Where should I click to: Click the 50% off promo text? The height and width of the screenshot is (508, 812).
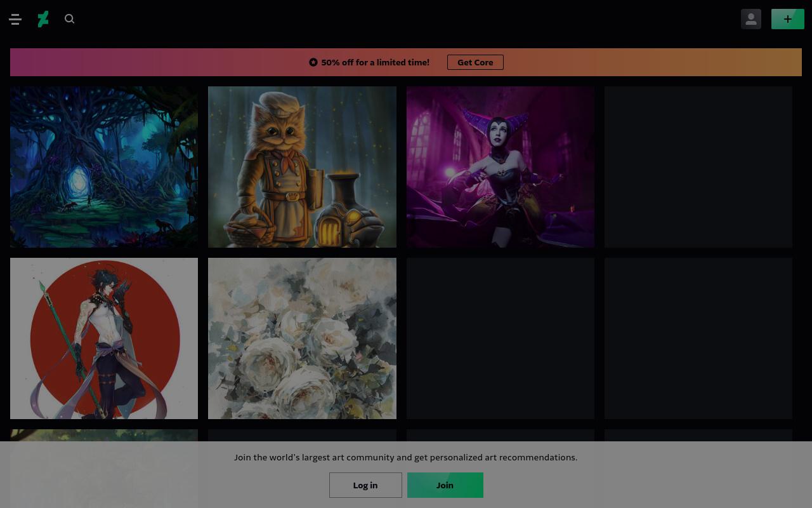pos(375,62)
